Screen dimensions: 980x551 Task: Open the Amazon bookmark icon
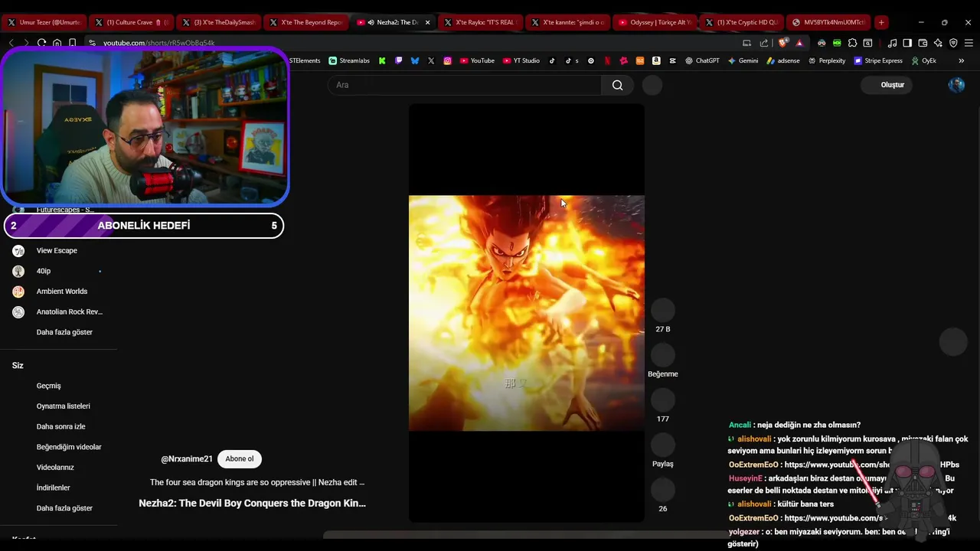pos(656,60)
